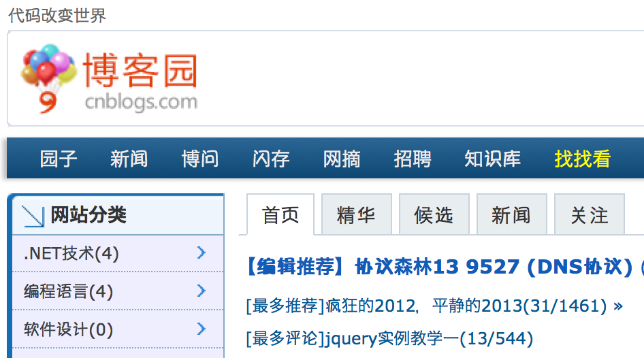Click the 软件设计(0) category text
Viewport: 644px width, 358px height.
(68, 329)
